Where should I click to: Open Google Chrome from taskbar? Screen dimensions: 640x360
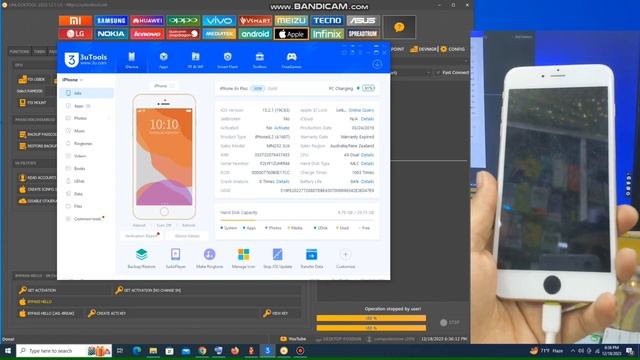(202, 351)
